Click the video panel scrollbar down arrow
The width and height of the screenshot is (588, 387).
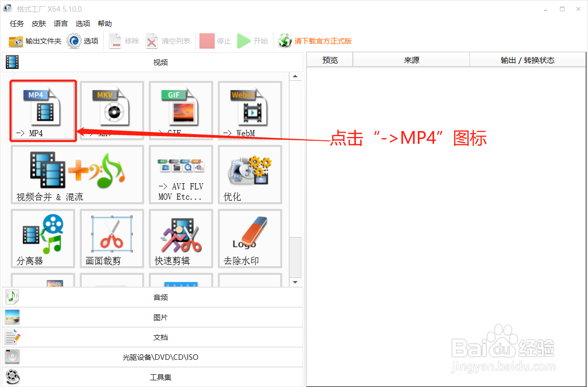tap(296, 282)
